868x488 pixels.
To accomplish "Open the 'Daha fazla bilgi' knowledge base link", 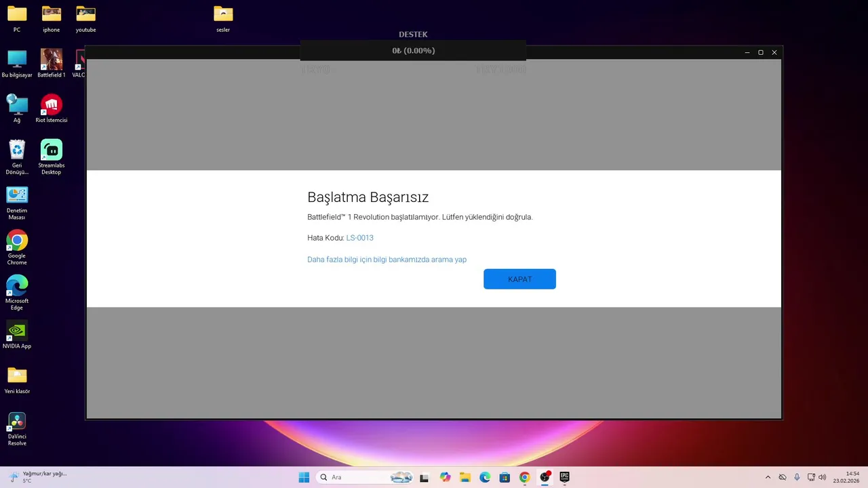I will 387,260.
